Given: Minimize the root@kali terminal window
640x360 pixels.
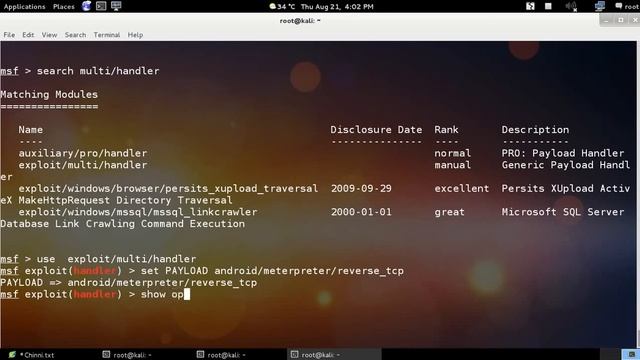Looking at the screenshot, I should (606, 20).
